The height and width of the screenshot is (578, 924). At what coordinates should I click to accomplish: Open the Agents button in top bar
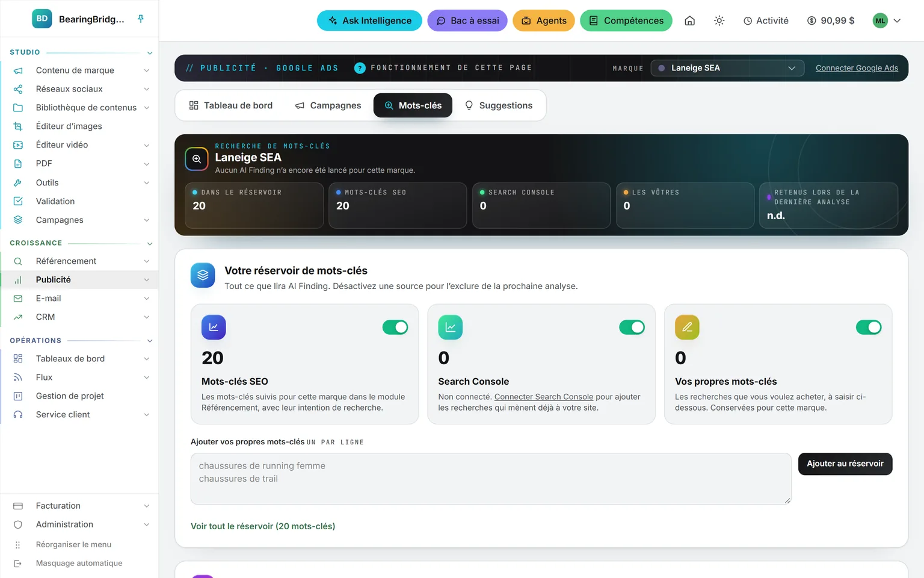(x=544, y=20)
